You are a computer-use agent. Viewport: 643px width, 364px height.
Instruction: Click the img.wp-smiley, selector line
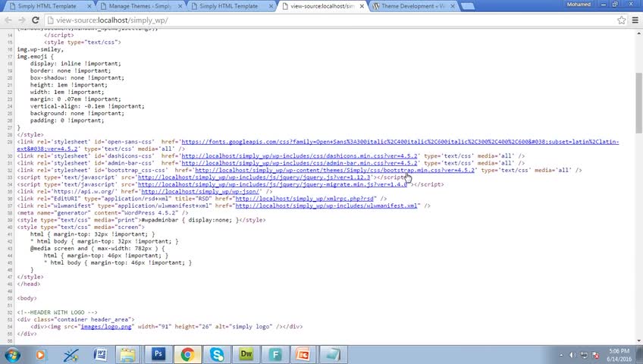(40, 49)
